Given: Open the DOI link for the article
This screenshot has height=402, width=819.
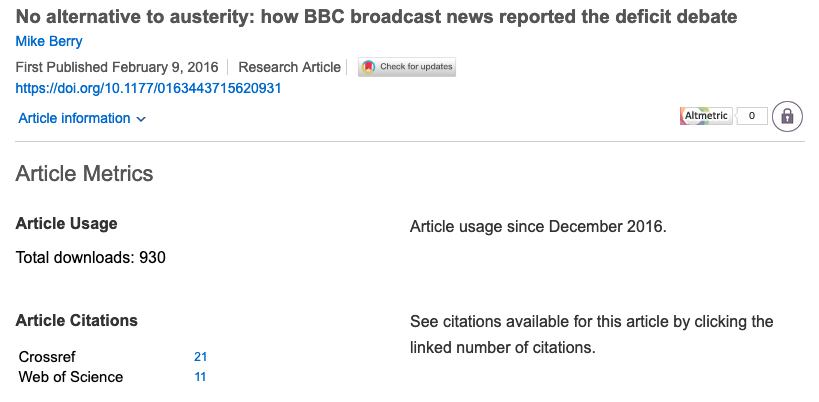Looking at the screenshot, I should (148, 88).
